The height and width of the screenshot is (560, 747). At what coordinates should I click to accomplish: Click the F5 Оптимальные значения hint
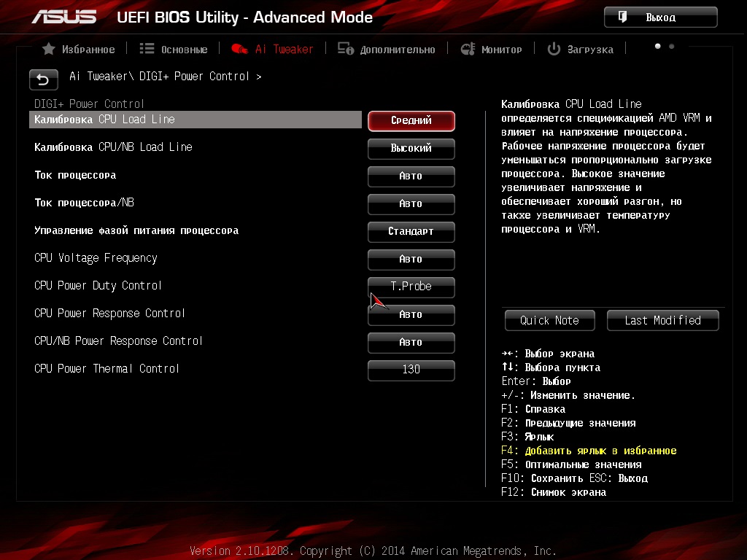click(x=571, y=464)
